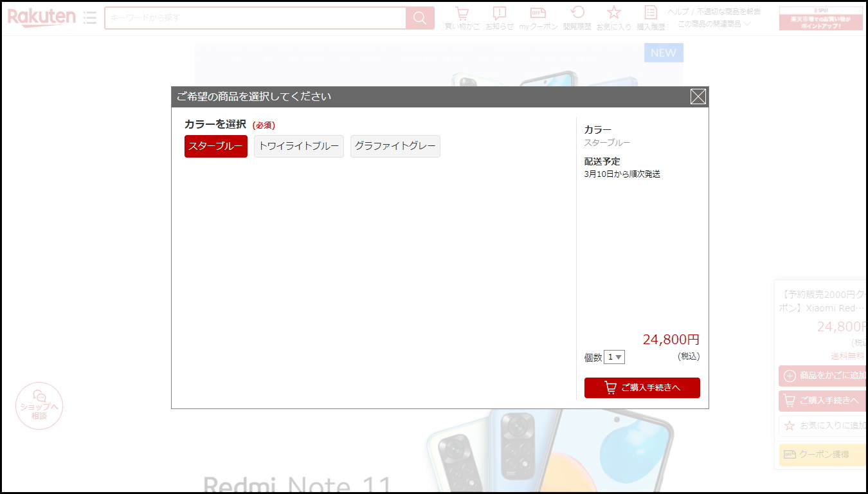Image resolution: width=868 pixels, height=494 pixels.
Task: Open purchase history (購入履歴)
Action: pos(651,18)
